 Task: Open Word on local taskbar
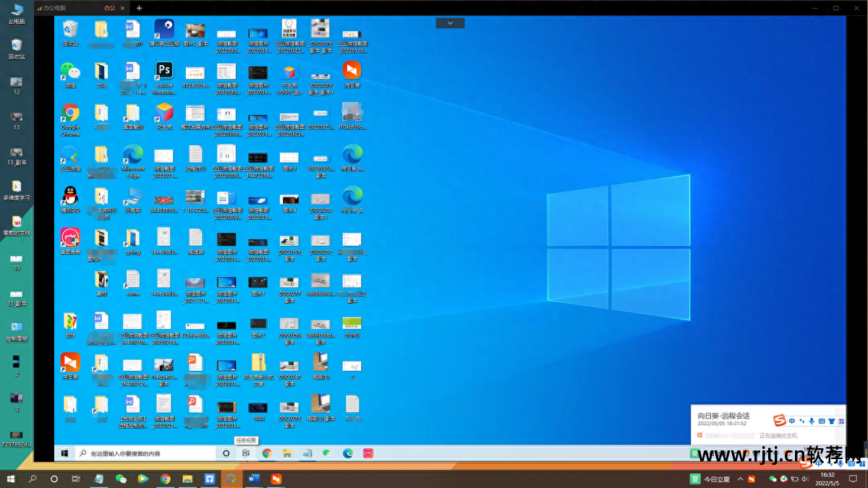(254, 479)
